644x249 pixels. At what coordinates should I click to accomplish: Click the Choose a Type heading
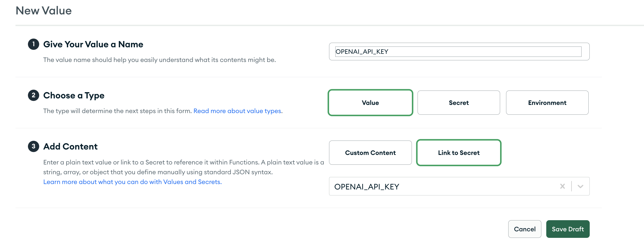pyautogui.click(x=74, y=95)
